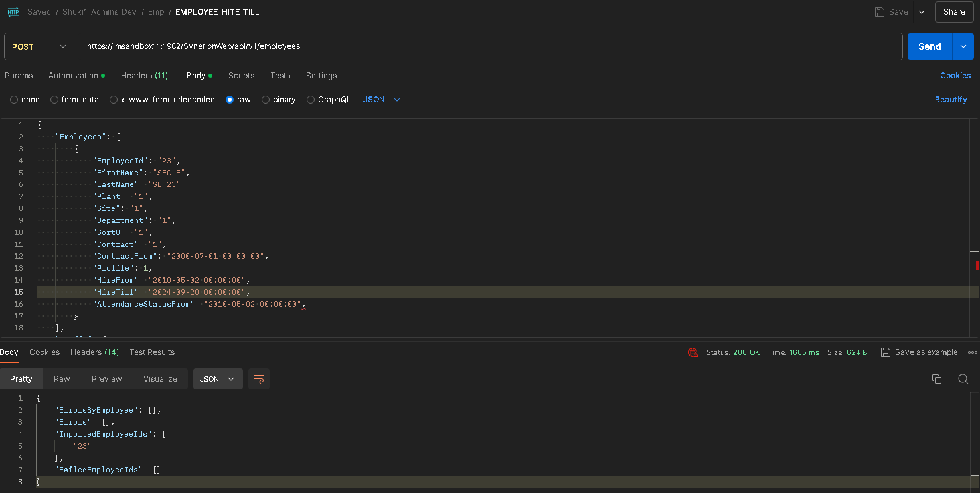Open the Test Results tab
The image size is (980, 493).
152,352
